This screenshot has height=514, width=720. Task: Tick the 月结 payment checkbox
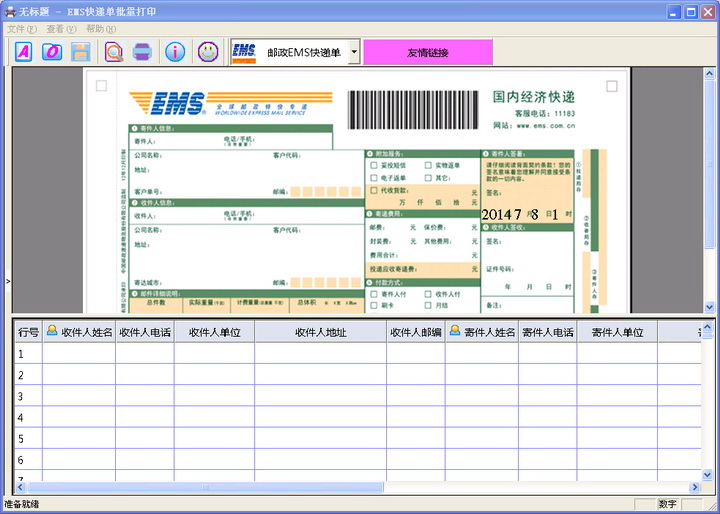[x=428, y=305]
